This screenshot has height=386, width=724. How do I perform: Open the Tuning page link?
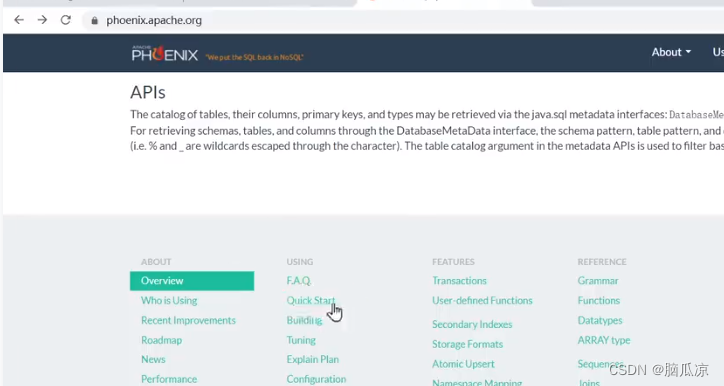[301, 340]
